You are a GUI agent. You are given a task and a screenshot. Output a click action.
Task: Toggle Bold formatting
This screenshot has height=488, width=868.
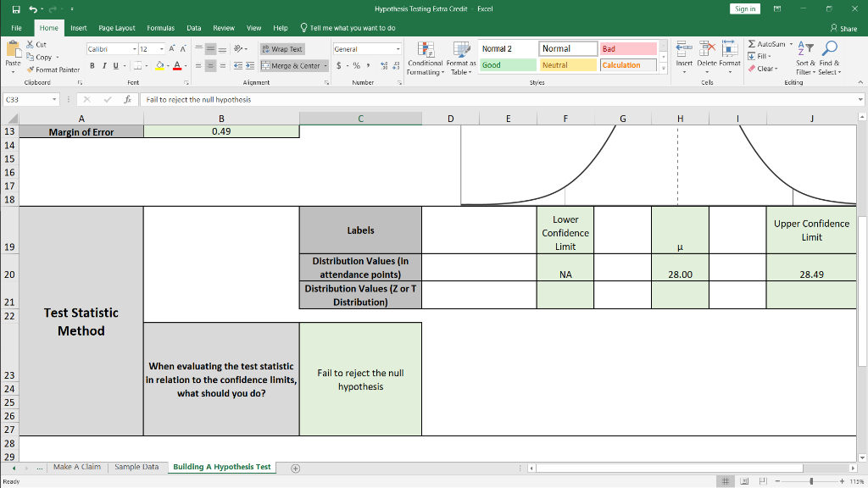[92, 66]
